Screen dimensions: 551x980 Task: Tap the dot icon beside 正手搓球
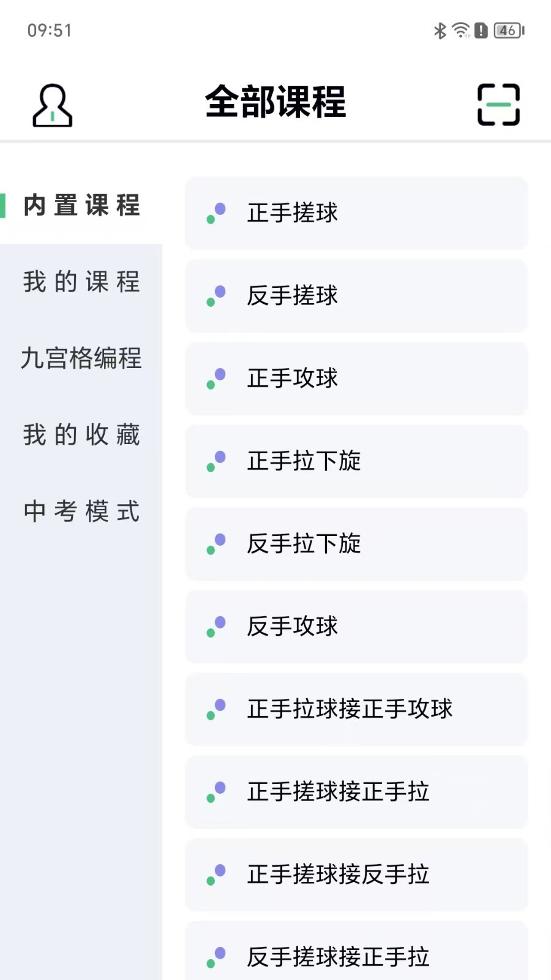tap(216, 213)
